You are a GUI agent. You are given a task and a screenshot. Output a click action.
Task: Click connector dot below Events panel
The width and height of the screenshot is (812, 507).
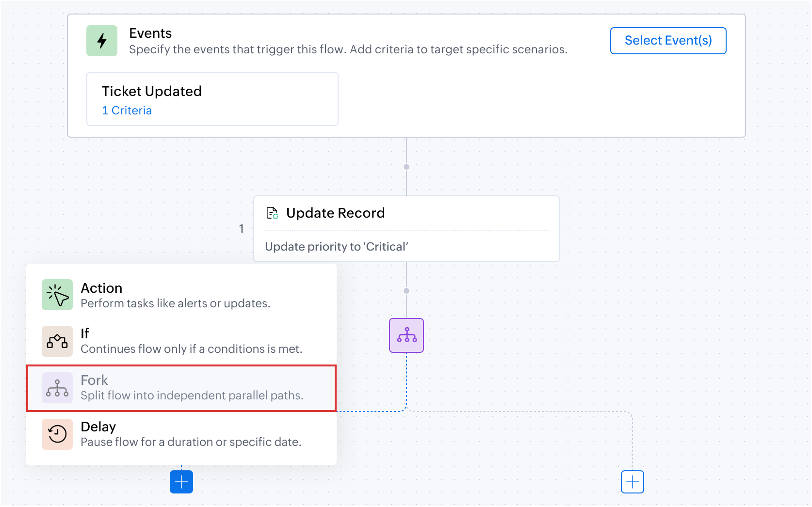coord(406,167)
